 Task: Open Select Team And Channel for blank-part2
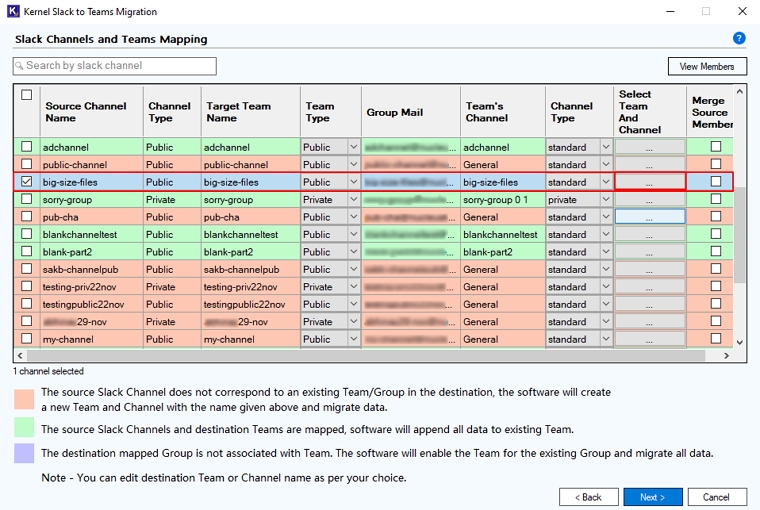point(650,252)
